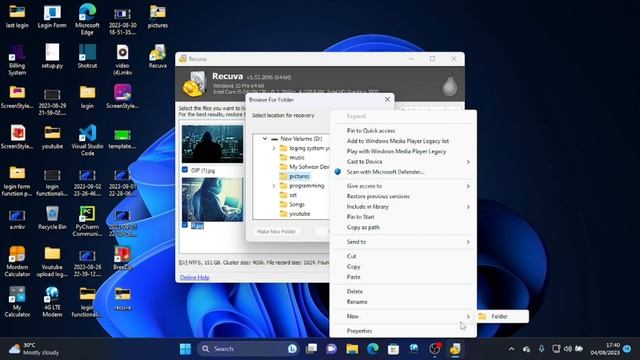Viewport: 640px width, 360px height.
Task: Open Modern Calculator desktop shortcut
Action: point(17,262)
